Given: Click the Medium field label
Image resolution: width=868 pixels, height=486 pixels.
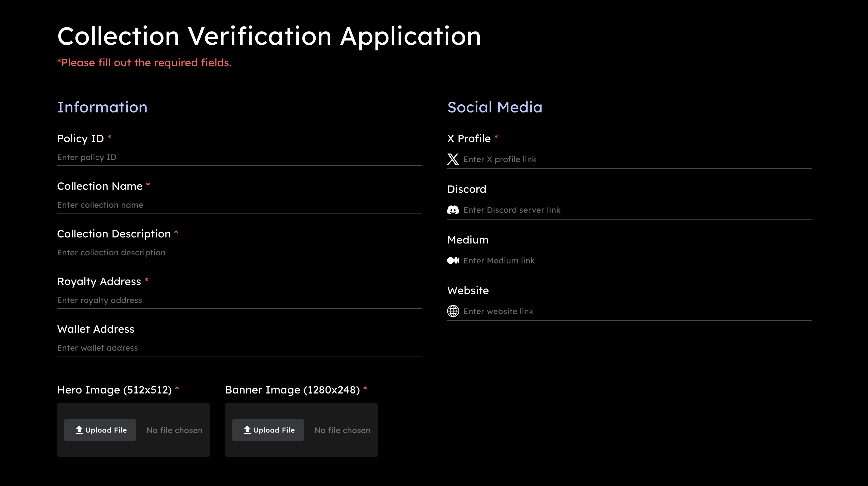Looking at the screenshot, I should coord(468,240).
